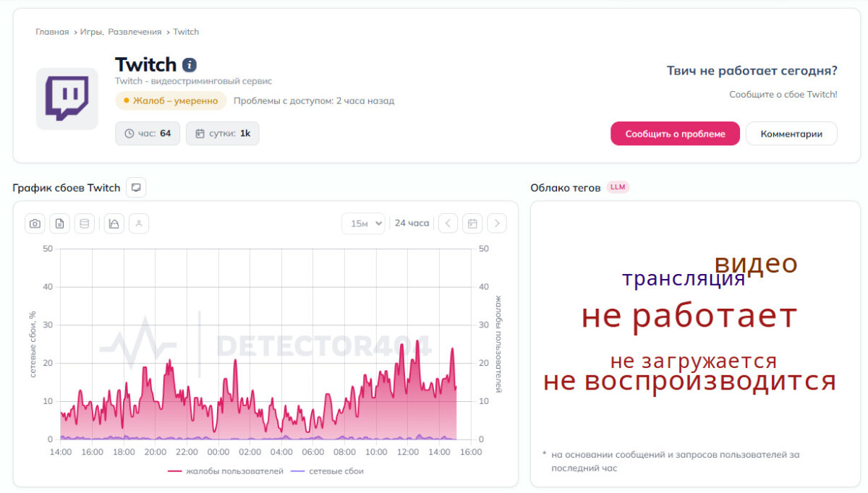Click не работает in the tag cloud
The width and height of the screenshot is (868, 493).
coord(689,315)
